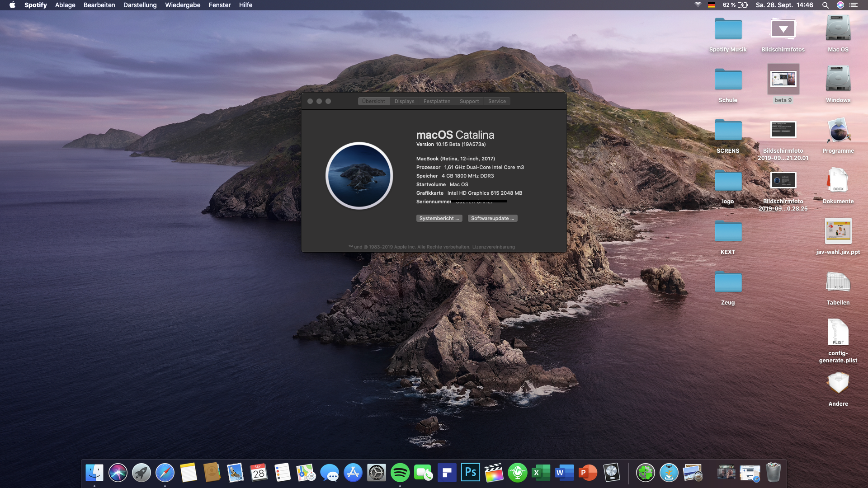Launch Photoshop from the dock
868x488 pixels.
[470, 473]
